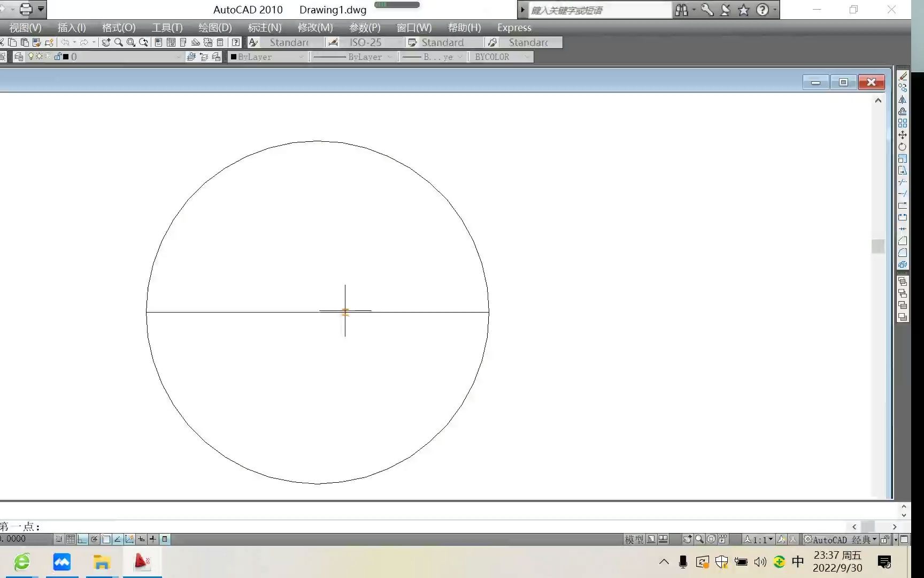924x578 pixels.
Task: Select the Chamfer tool
Action: coord(903,241)
